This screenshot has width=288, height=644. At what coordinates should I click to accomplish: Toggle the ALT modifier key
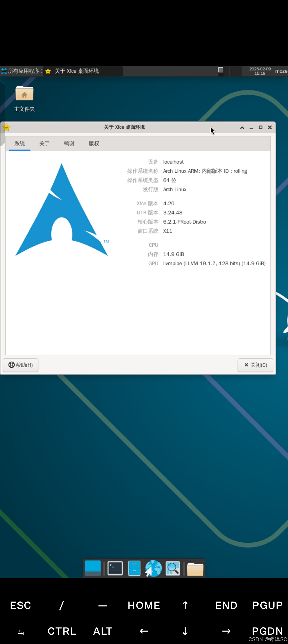coord(103,631)
